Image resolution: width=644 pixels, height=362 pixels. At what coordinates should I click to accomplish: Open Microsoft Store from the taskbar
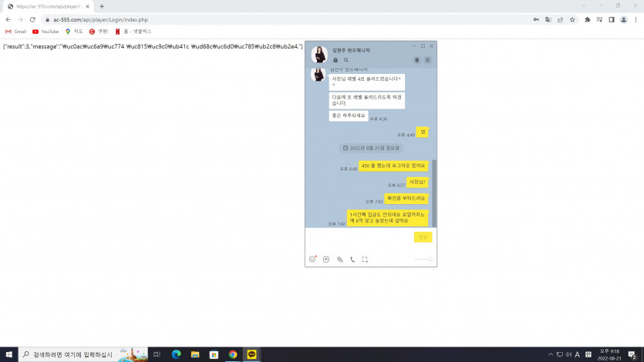tap(214, 354)
